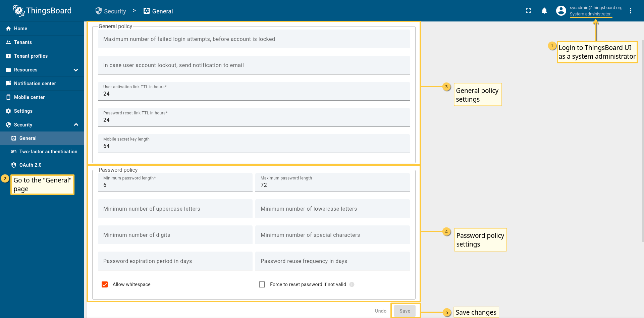The image size is (644, 318).
Task: Expand the Resources menu chevron
Action: pyautogui.click(x=76, y=70)
